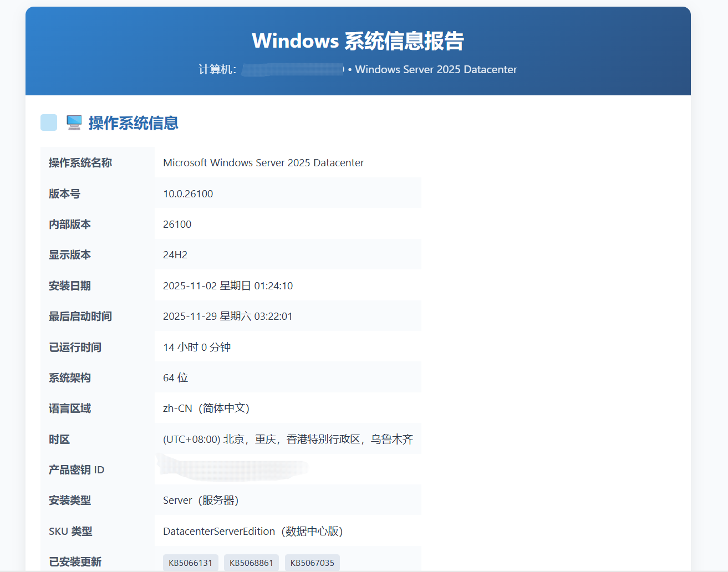Select the architecture value 64 位
Image resolution: width=728 pixels, height=572 pixels.
pos(176,377)
